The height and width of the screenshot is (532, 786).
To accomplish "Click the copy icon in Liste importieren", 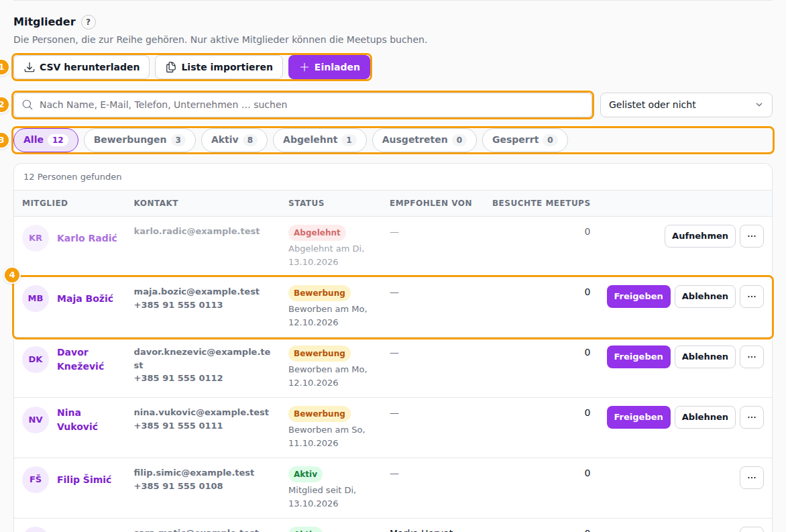I will (x=171, y=67).
